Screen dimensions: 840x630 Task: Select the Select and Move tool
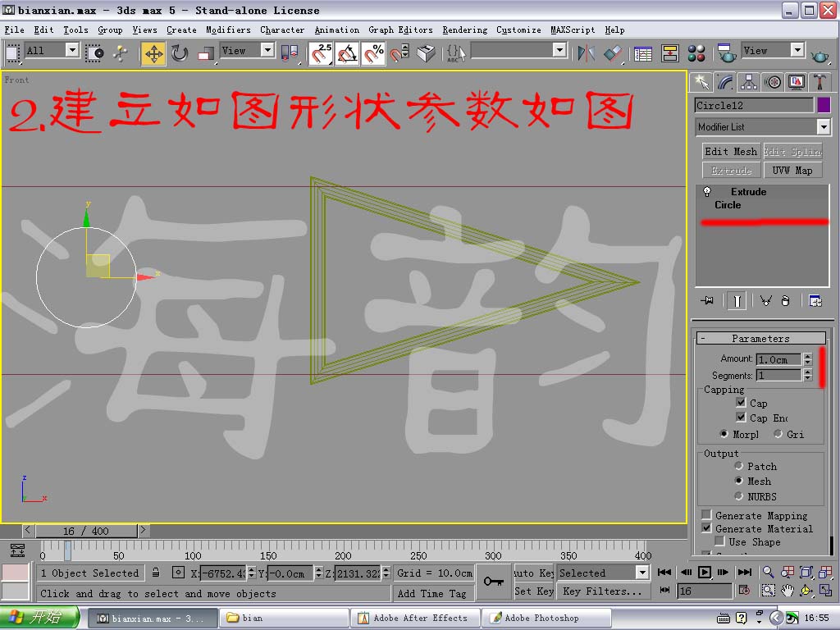click(154, 52)
